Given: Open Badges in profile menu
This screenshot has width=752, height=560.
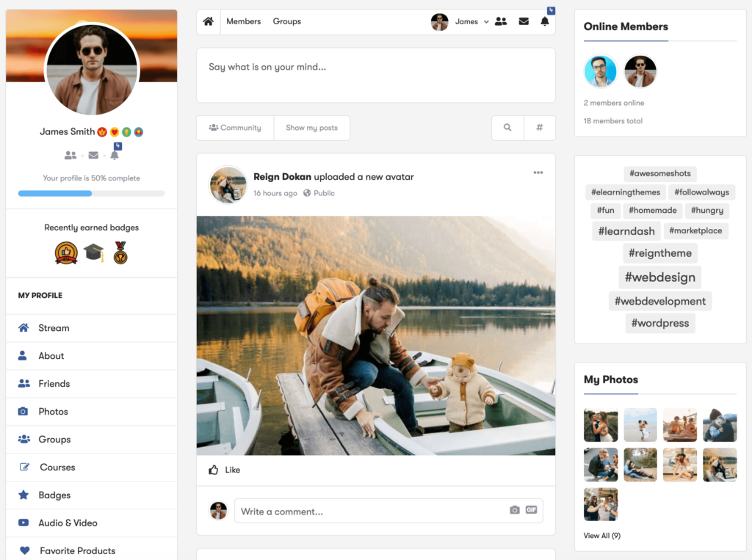Looking at the screenshot, I should (92, 495).
